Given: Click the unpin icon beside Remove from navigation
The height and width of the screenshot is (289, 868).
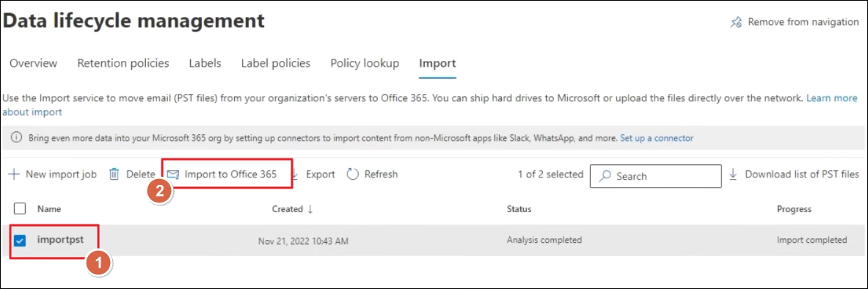Looking at the screenshot, I should pos(736,22).
